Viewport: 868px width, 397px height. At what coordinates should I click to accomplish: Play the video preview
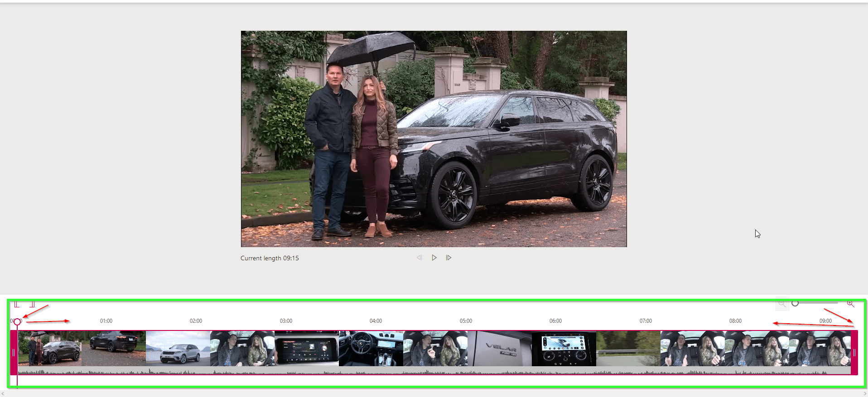(x=434, y=258)
